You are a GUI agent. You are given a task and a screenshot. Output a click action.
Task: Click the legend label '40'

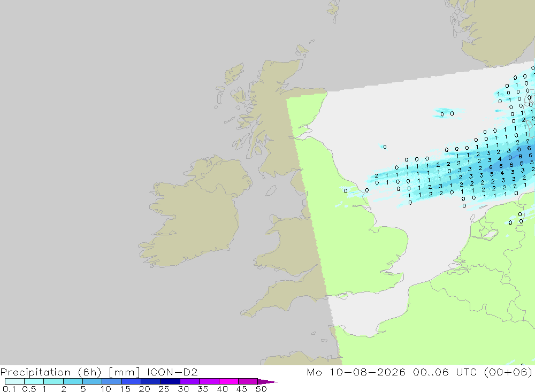click(x=222, y=389)
